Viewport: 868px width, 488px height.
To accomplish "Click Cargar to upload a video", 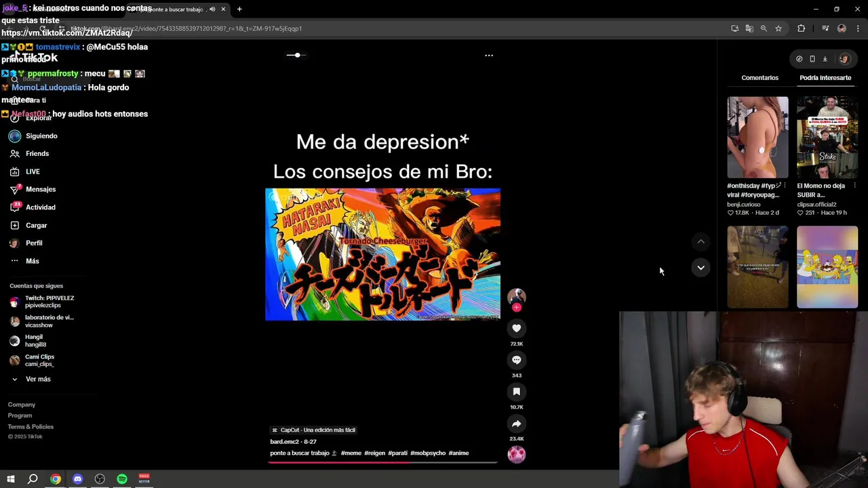I will pos(37,226).
